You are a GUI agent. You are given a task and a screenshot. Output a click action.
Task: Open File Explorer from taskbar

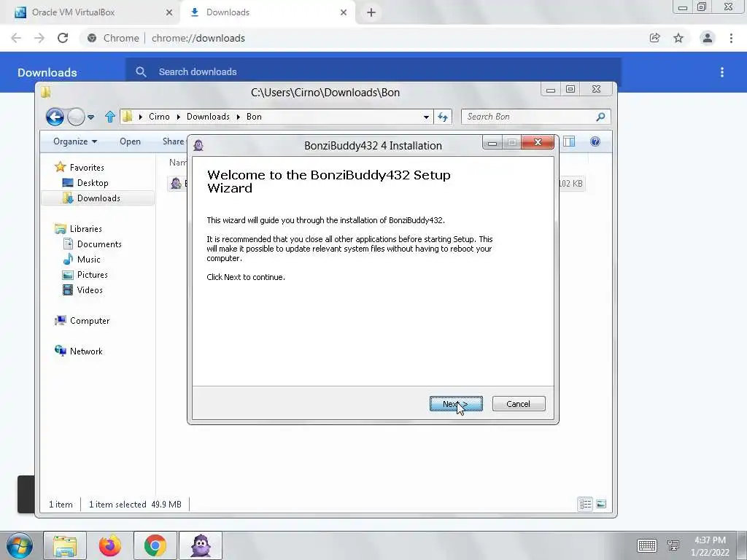(x=65, y=546)
